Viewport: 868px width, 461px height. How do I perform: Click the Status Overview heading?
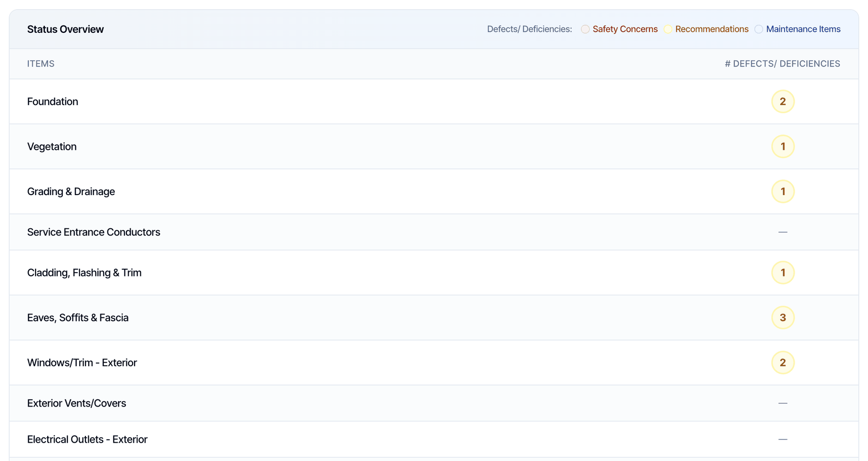65,29
